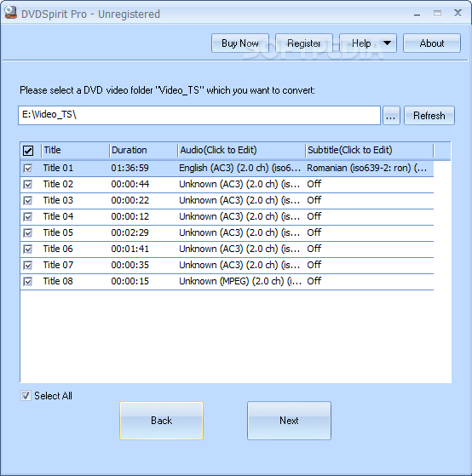472x476 pixels.
Task: Uncheck the Title 05 checkbox
Action: coord(27,232)
